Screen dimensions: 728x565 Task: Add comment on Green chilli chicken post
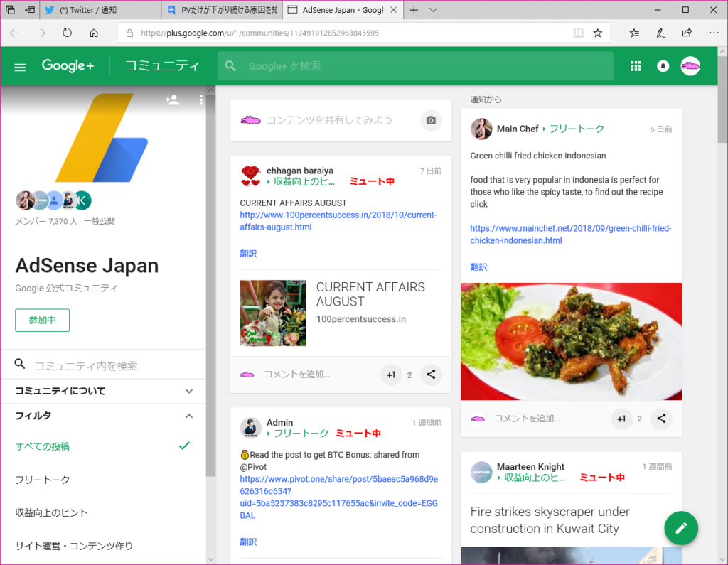pos(527,419)
